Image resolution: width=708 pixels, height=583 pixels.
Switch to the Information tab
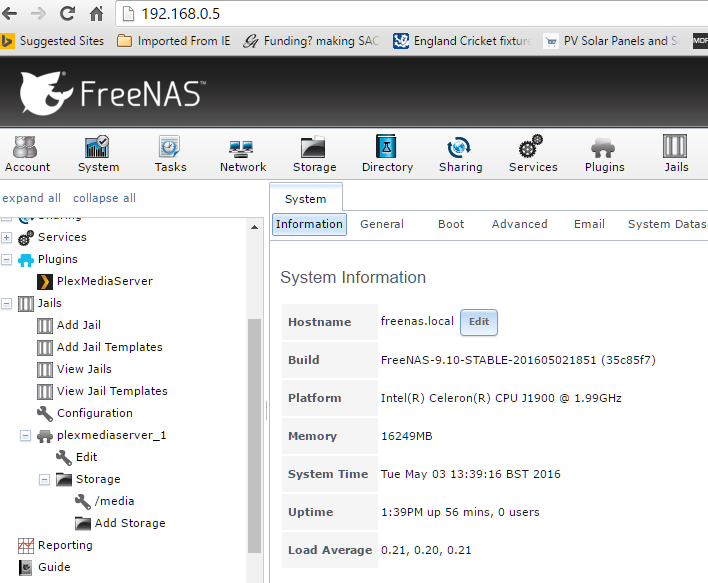(x=309, y=224)
